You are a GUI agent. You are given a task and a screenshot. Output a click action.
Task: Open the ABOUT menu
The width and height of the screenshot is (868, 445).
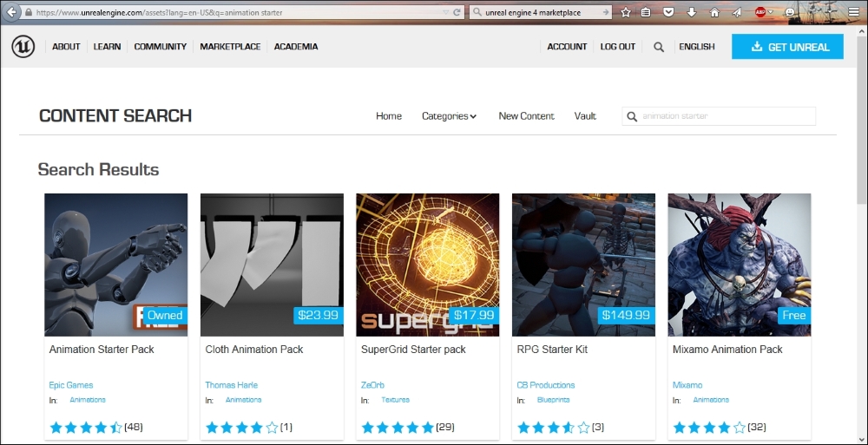point(67,47)
